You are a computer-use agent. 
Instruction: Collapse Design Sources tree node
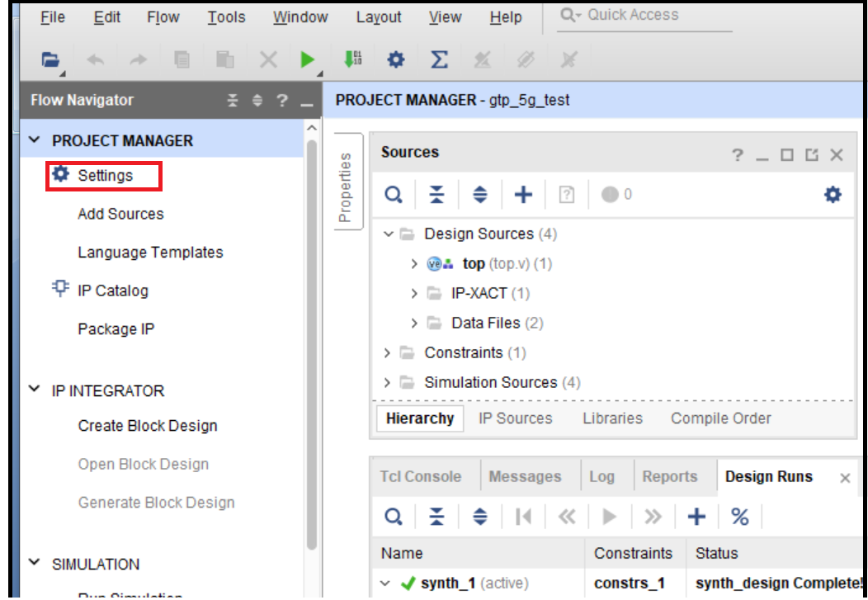pos(388,234)
